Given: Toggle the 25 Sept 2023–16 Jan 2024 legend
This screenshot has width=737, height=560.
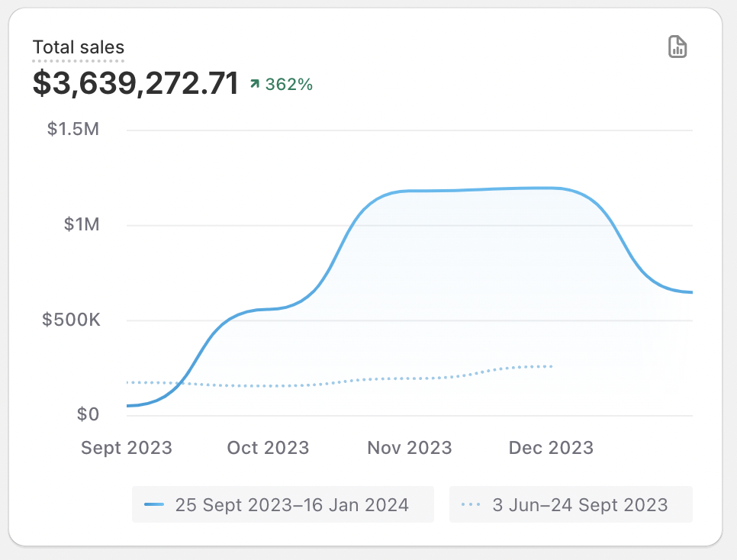Looking at the screenshot, I should point(283,504).
